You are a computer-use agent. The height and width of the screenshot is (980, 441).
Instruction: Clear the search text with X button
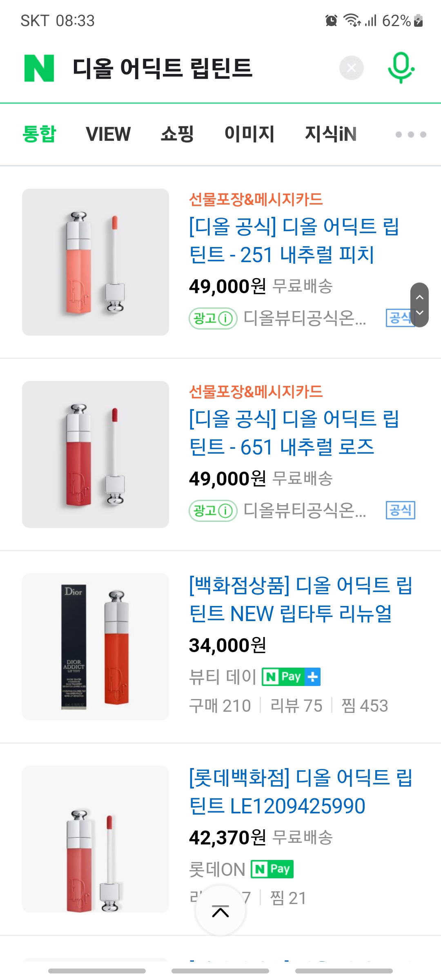coord(351,68)
